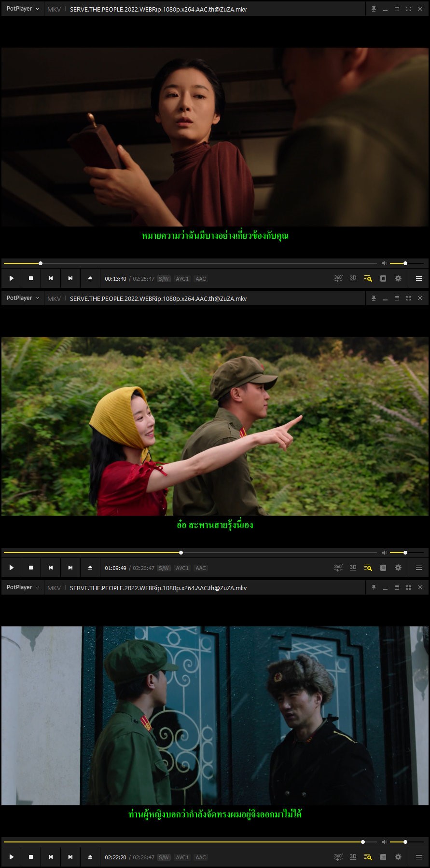Image resolution: width=430 pixels, height=868 pixels.
Task: Click the seek bar of the 02:22:20 player
Action: pos(190,842)
